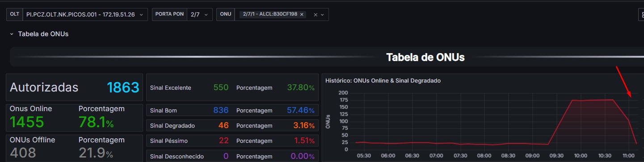The width and height of the screenshot is (644, 162).
Task: Remove the 2/7/1 ALCL:B30CF198 tag
Action: point(302,14)
